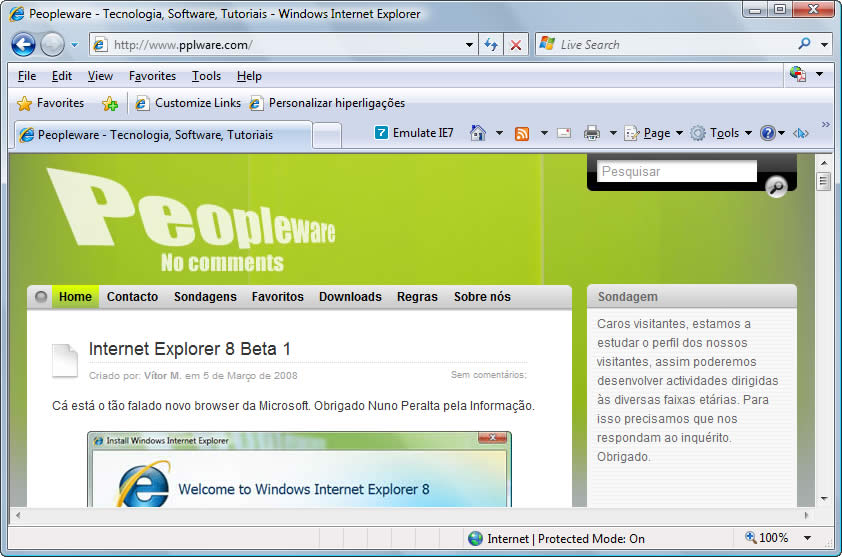Refresh the page with the refresh icon
Viewport: 842px width, 557px height.
coord(491,45)
